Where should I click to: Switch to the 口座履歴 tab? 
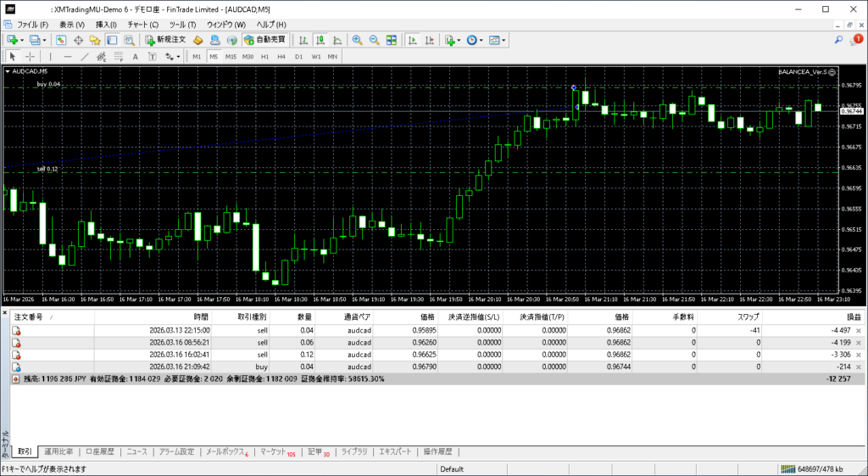99,452
